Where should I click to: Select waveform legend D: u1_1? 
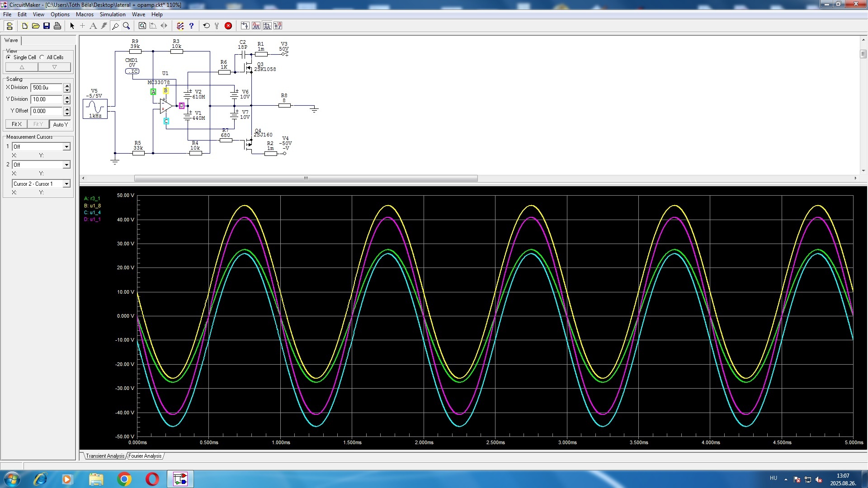92,220
